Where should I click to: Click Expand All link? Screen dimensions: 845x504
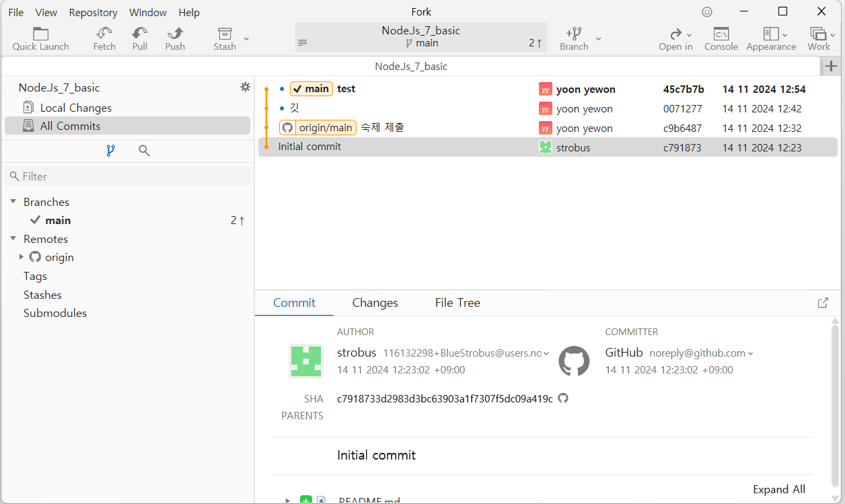(779, 489)
